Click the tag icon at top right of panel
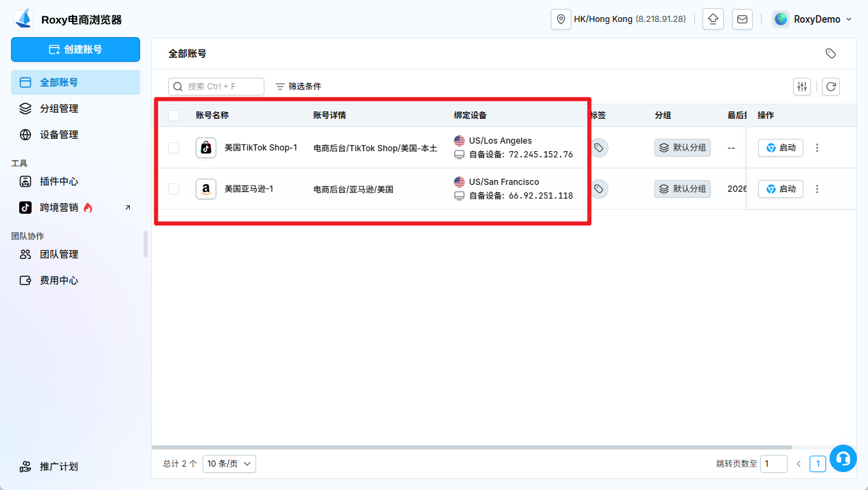Screen dimensions: 868x490 coord(830,54)
